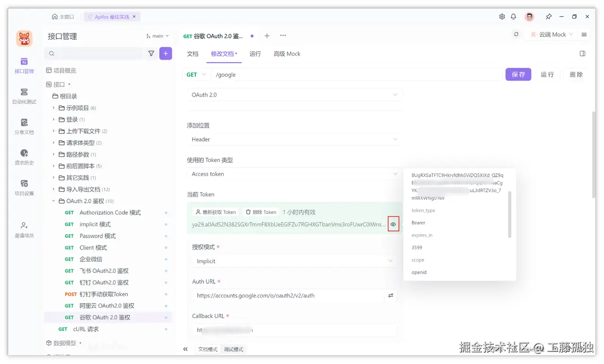Open the 自动化测试 panel in the sidebar
This screenshot has height=364, width=604.
24,94
